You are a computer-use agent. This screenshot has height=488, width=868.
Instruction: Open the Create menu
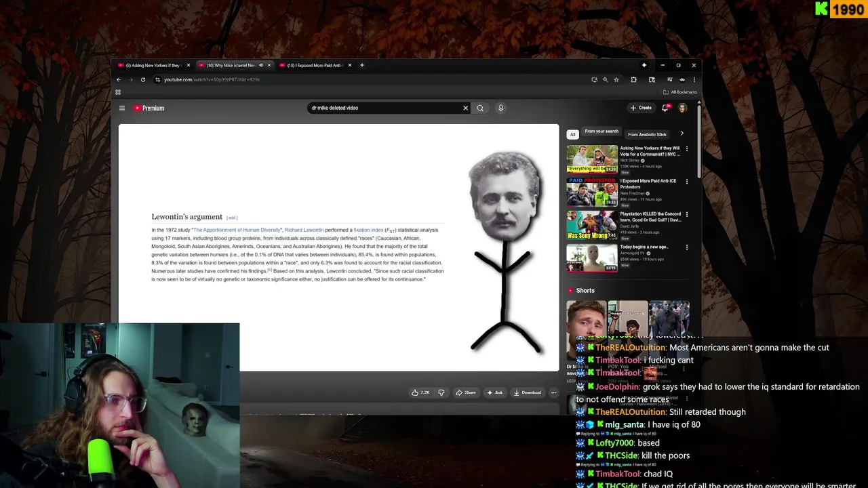pos(641,108)
